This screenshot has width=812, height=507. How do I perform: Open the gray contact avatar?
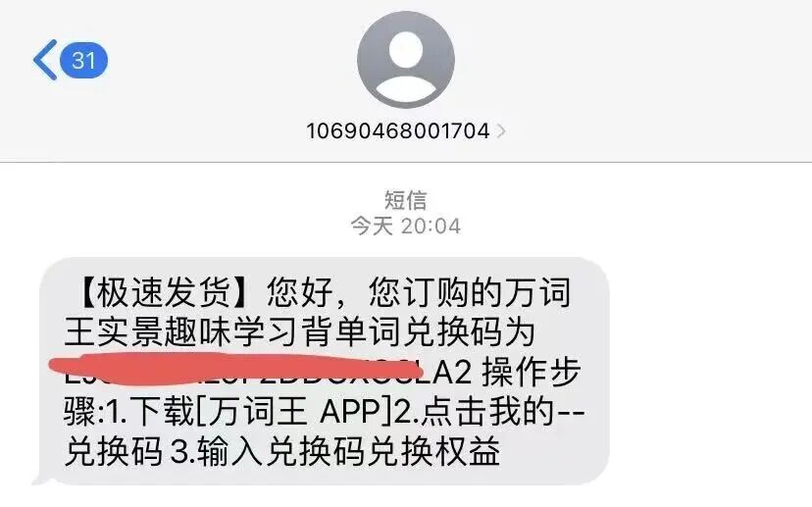406,60
